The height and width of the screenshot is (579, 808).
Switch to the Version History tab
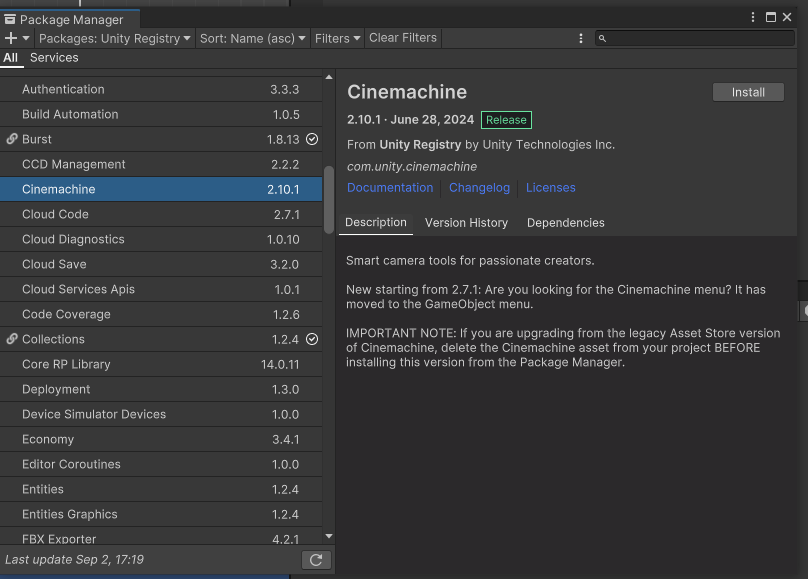(x=466, y=223)
